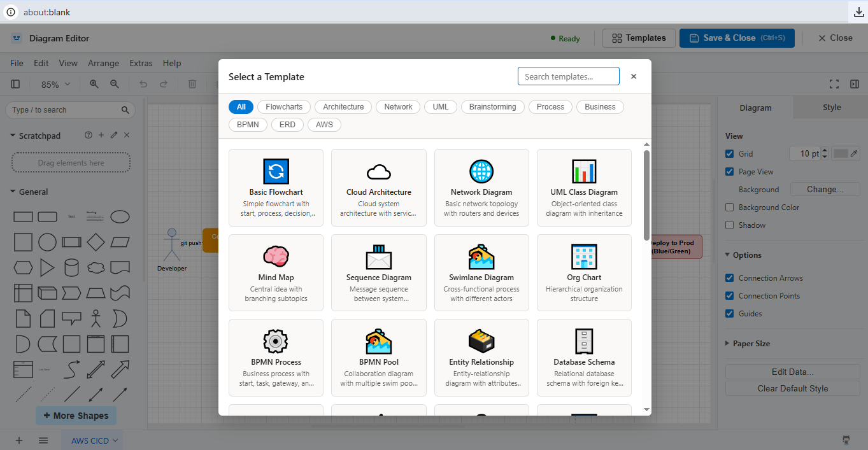Open the Extras menu
Screen dimensions: 868x450
point(140,63)
